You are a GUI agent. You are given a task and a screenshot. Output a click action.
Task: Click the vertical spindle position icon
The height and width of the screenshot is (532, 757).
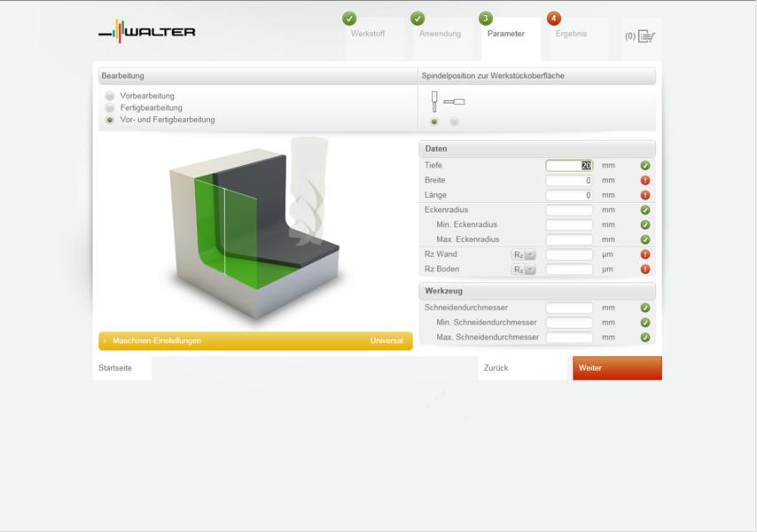click(x=434, y=101)
